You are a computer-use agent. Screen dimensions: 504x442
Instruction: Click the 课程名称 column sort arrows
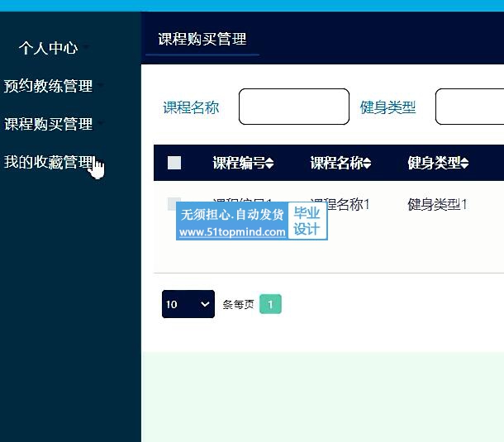coord(368,164)
